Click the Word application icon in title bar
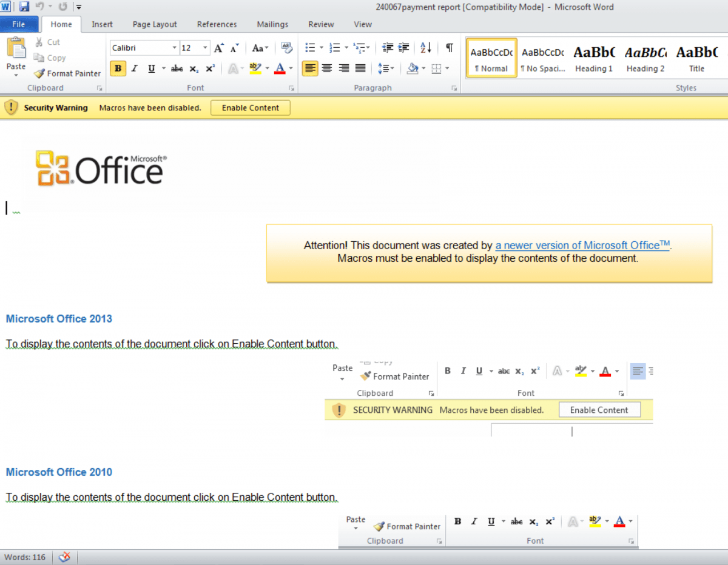The width and height of the screenshot is (728, 565). tap(7, 7)
